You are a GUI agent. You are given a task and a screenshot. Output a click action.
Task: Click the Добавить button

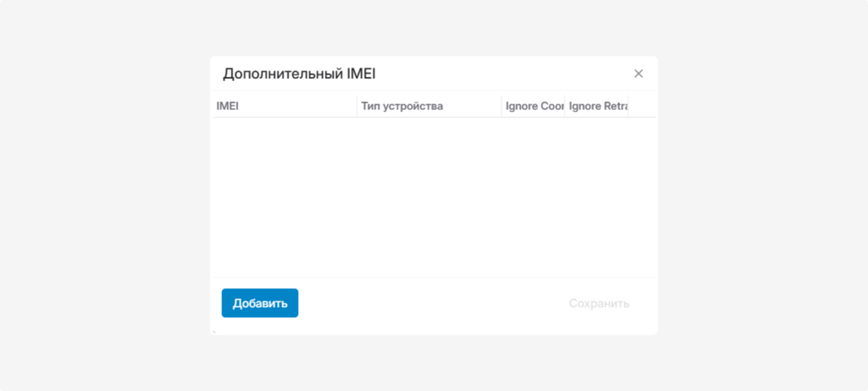[260, 303]
